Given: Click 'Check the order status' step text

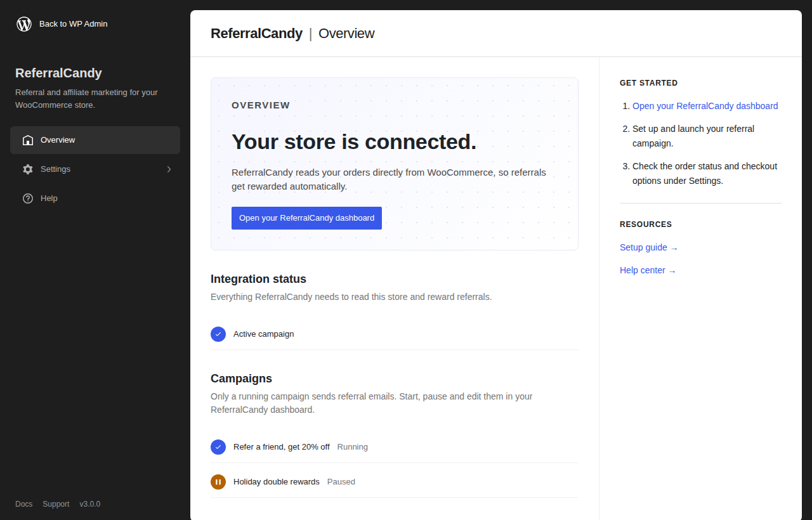Looking at the screenshot, I should [705, 174].
